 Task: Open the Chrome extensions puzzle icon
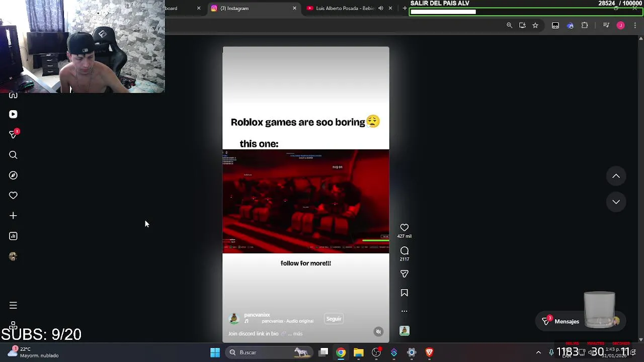pos(585,25)
